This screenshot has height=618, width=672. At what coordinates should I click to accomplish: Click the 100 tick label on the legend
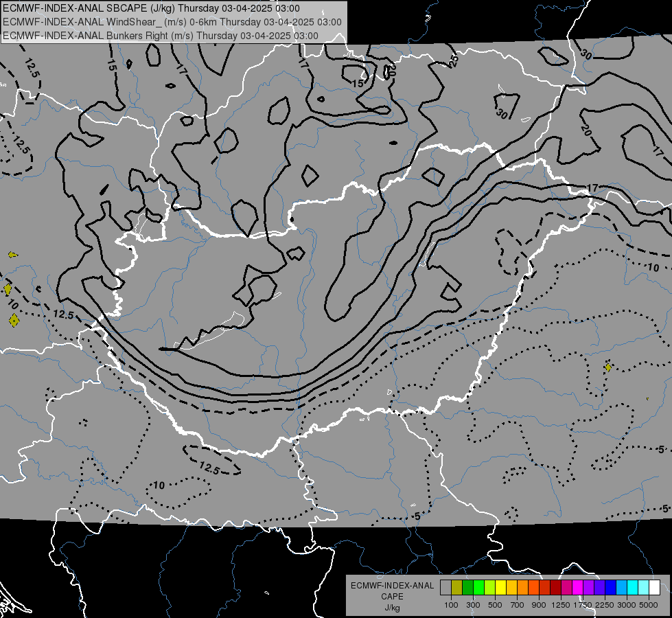click(x=451, y=605)
